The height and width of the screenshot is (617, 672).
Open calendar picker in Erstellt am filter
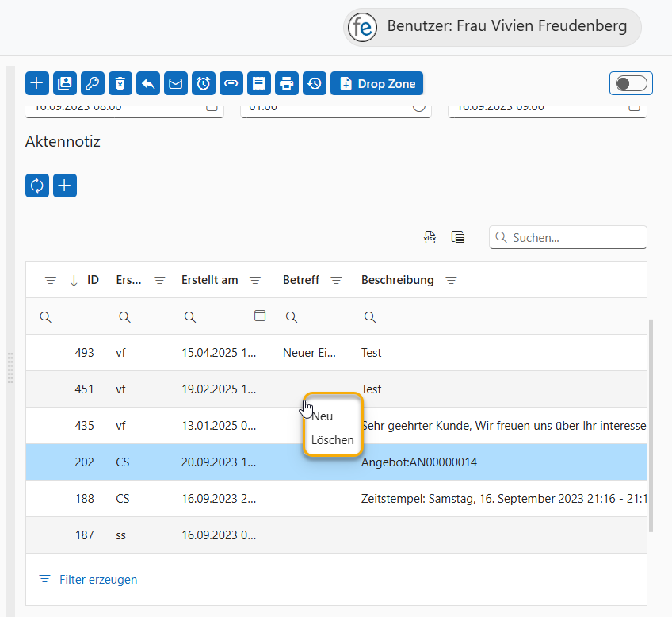(259, 316)
